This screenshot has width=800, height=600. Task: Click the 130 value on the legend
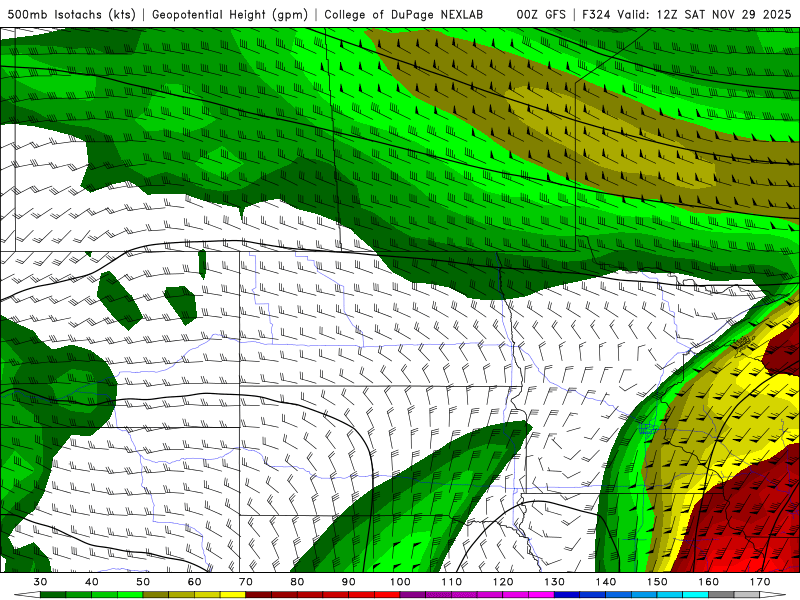click(555, 582)
